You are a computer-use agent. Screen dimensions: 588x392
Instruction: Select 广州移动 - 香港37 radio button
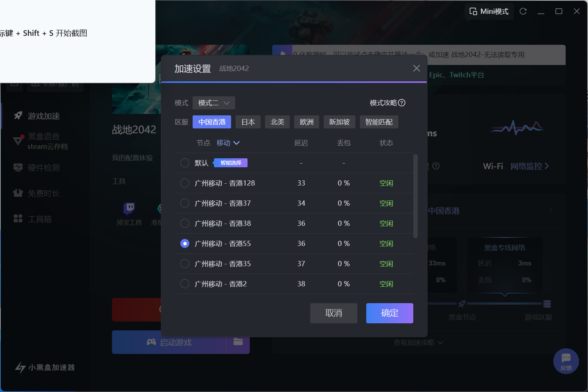click(185, 203)
